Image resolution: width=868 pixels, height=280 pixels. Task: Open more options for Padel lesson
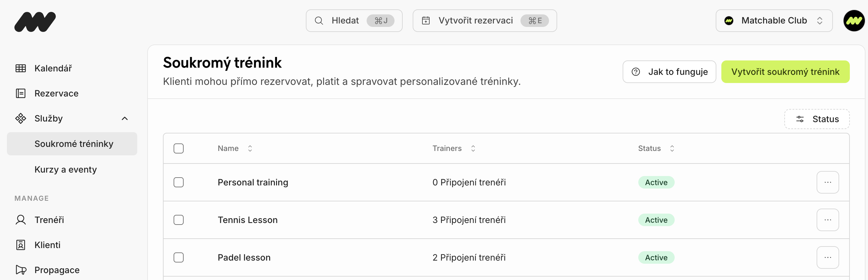tap(827, 257)
